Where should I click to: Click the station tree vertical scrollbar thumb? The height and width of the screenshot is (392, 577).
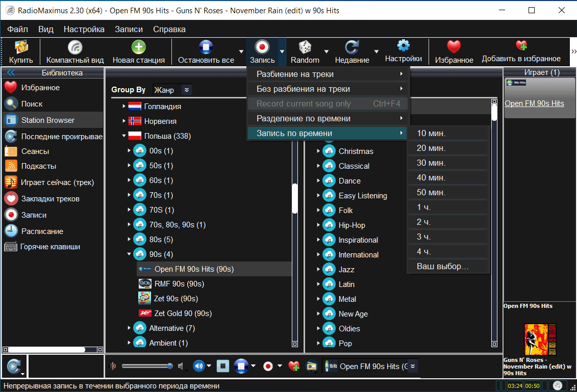point(295,199)
